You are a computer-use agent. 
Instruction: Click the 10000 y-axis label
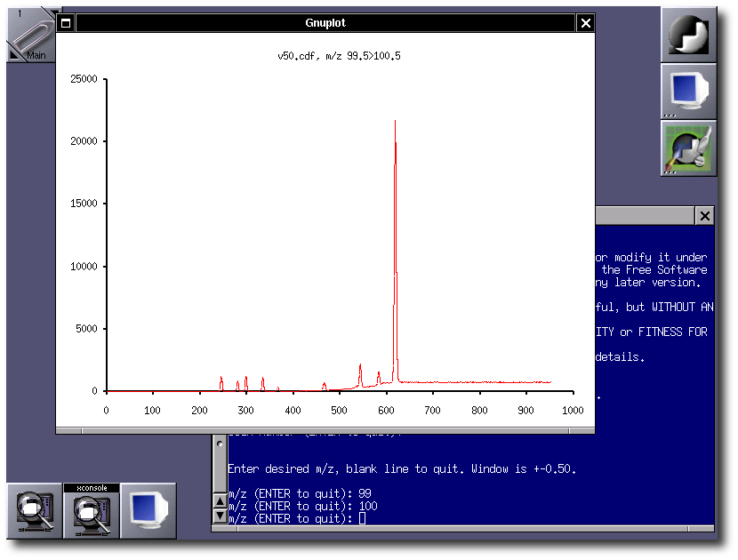coord(84,267)
